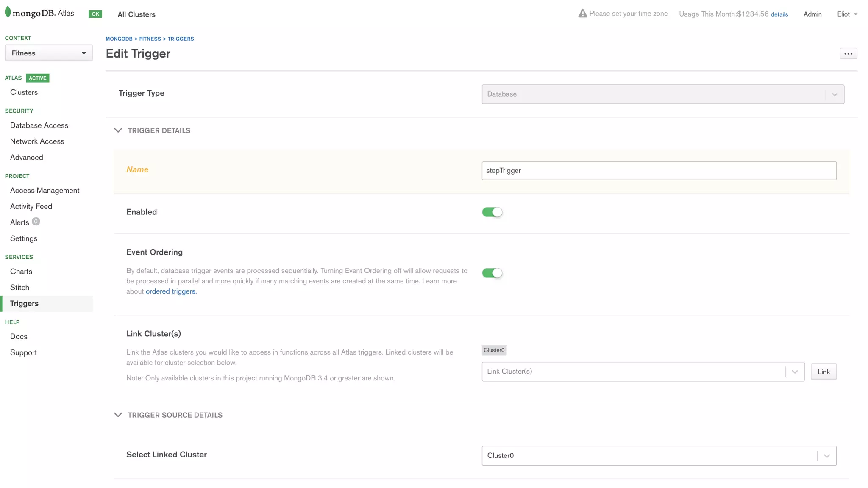The image size is (868, 488).
Task: Open the Fitness context dropdown
Action: click(x=49, y=53)
